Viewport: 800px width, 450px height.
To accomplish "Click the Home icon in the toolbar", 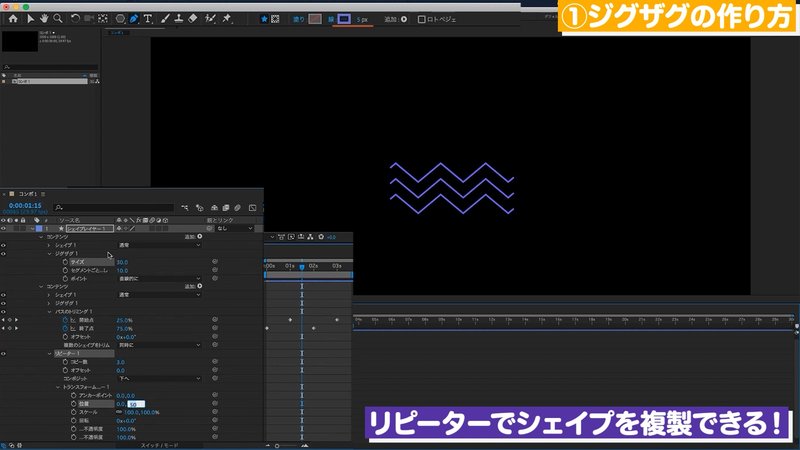I will [13, 19].
